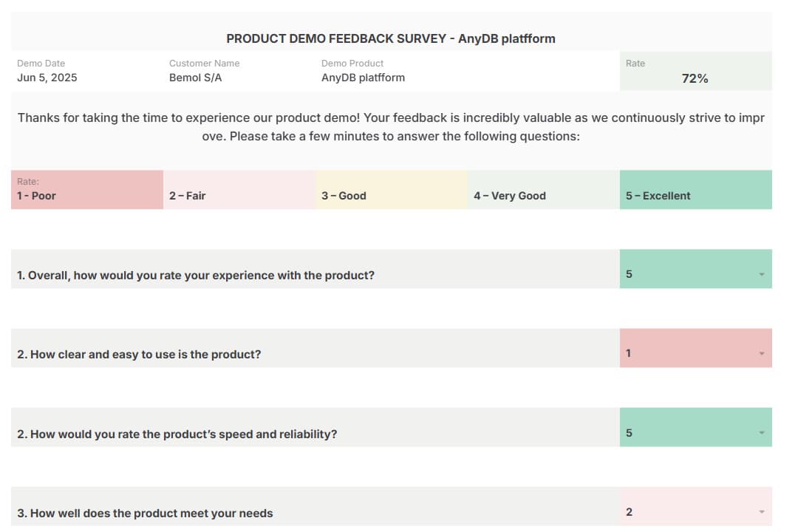This screenshot has height=532, width=798.
Task: Click the dropdown arrow for ease-of-use rating
Action: coord(761,354)
